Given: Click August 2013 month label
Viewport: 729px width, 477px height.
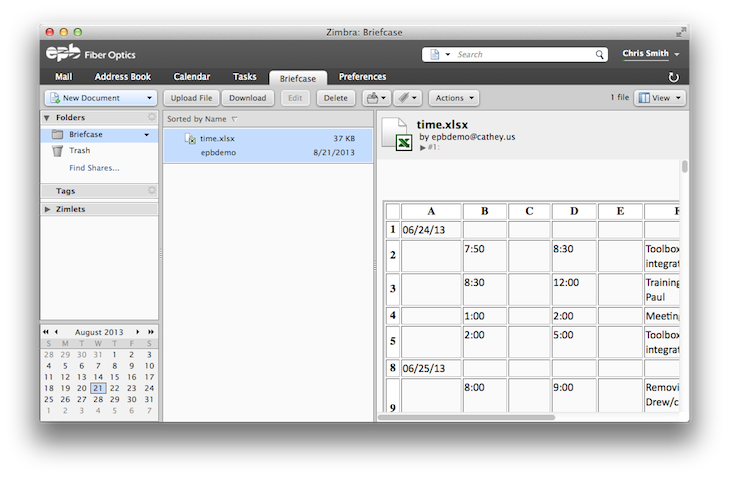Looking at the screenshot, I should [x=99, y=332].
